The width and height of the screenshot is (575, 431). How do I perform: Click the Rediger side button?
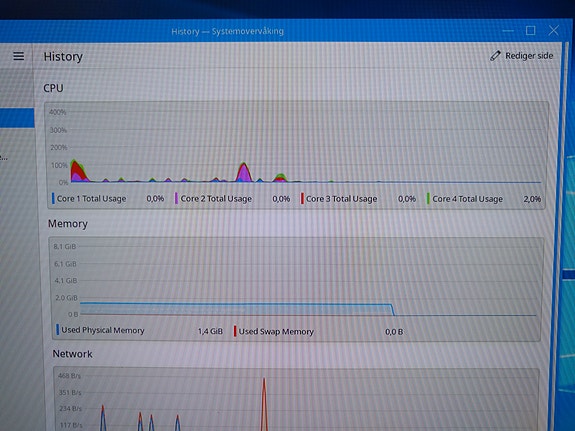coord(521,56)
